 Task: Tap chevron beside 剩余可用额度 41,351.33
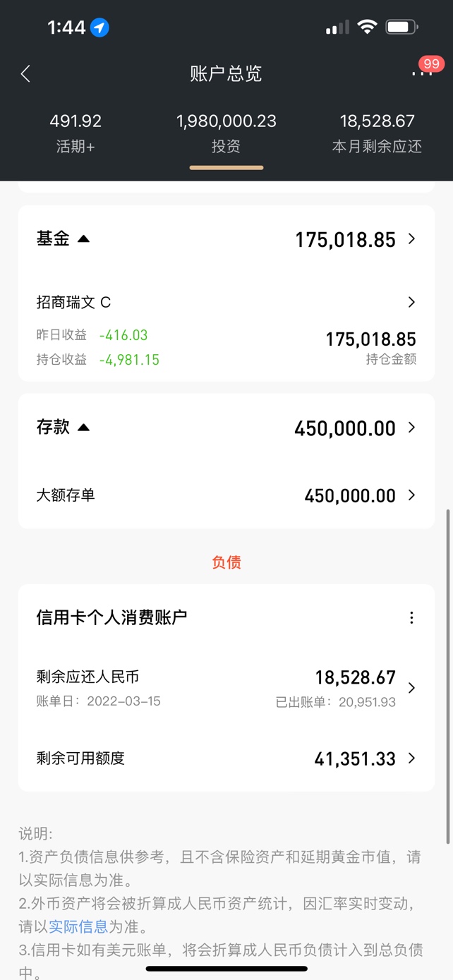(412, 758)
